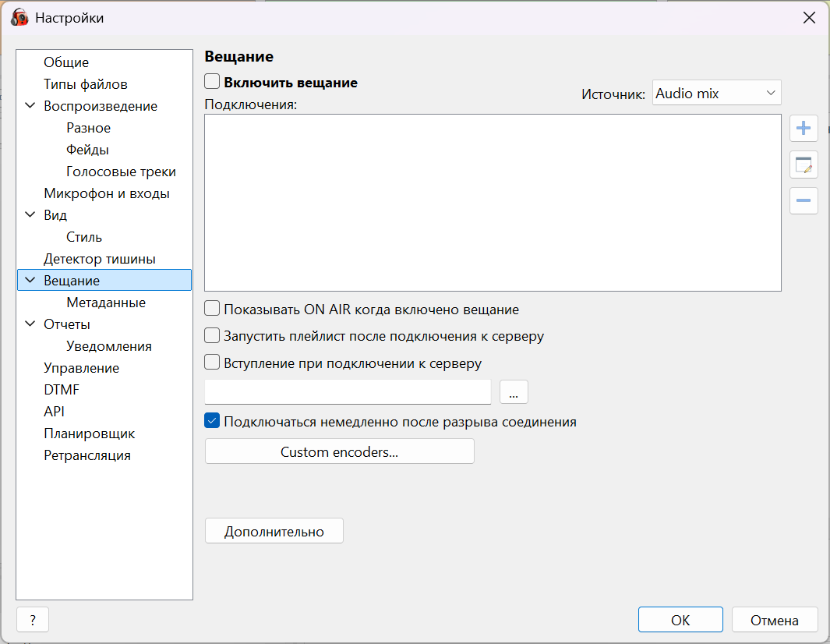This screenshot has height=644, width=830.
Task: Click the intro file path input field
Action: pyautogui.click(x=348, y=392)
